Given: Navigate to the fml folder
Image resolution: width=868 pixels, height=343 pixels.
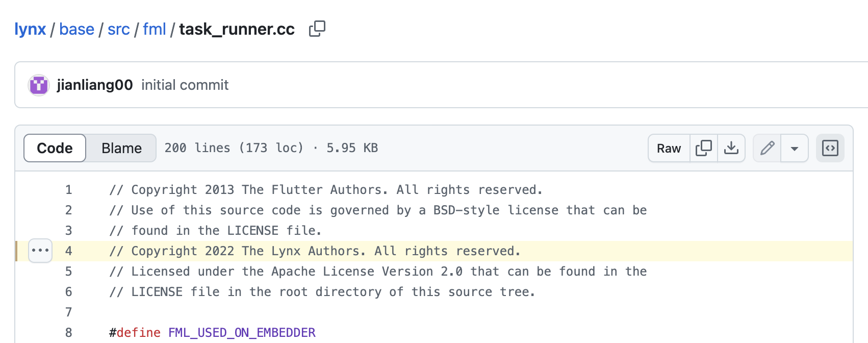Looking at the screenshot, I should click(155, 29).
